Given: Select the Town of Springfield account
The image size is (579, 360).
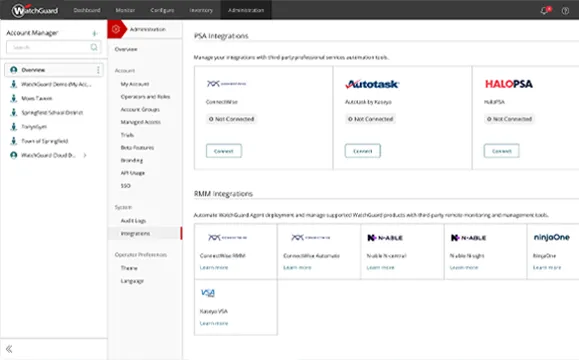Looking at the screenshot, I should (x=45, y=141).
